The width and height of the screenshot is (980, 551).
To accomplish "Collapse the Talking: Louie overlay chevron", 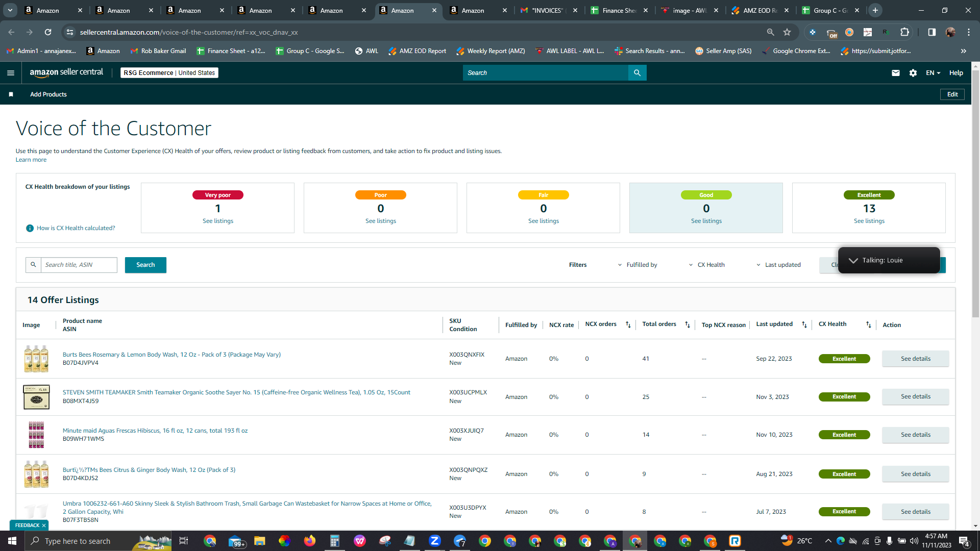I will click(853, 260).
